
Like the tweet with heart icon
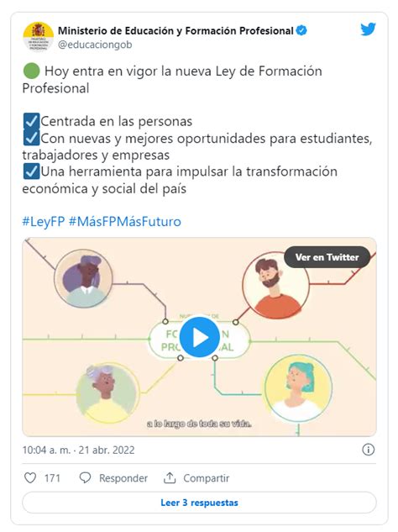click(x=30, y=477)
